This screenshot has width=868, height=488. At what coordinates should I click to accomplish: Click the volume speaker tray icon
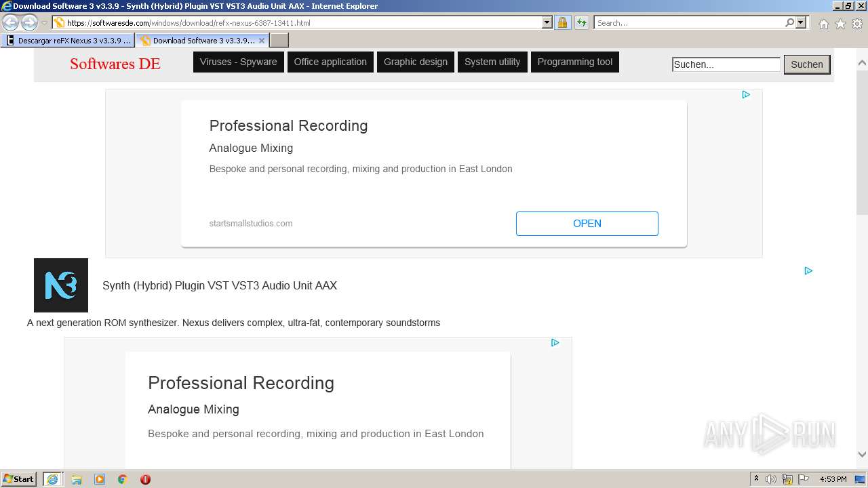click(x=771, y=479)
